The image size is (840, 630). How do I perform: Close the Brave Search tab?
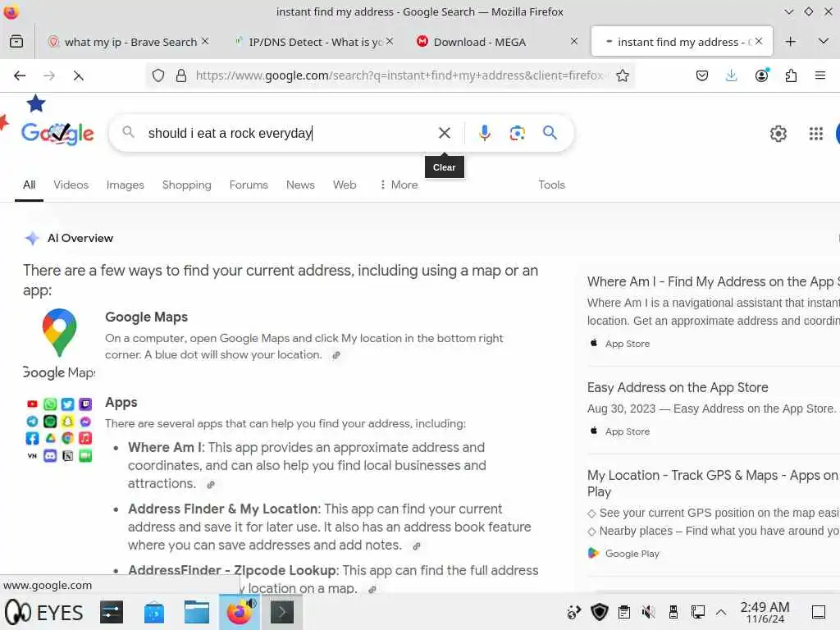click(205, 41)
